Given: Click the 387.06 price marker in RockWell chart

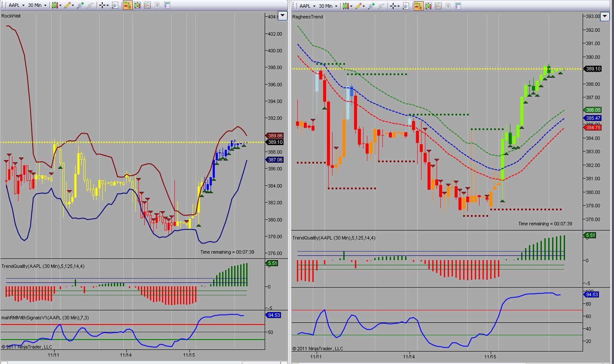Looking at the screenshot, I should [x=275, y=160].
